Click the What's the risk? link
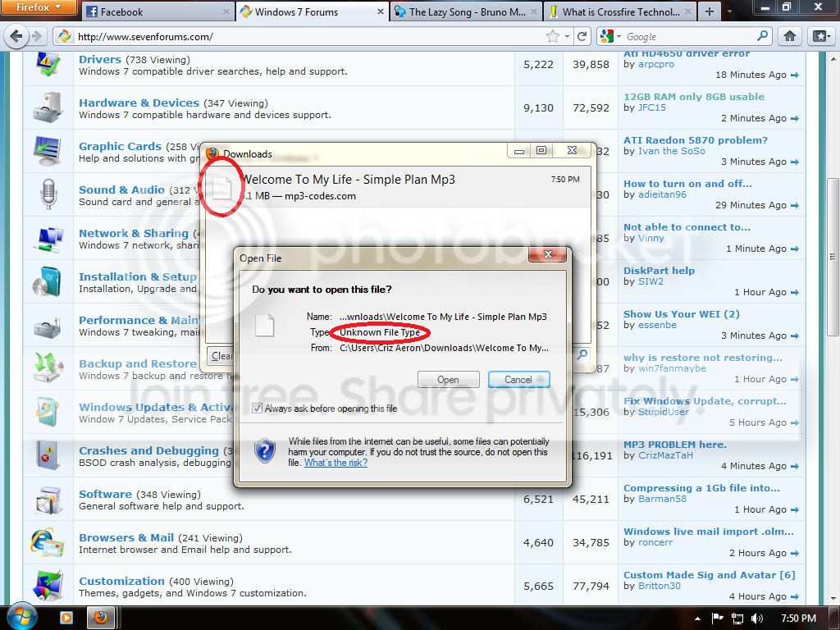This screenshot has height=630, width=840. pyautogui.click(x=336, y=463)
